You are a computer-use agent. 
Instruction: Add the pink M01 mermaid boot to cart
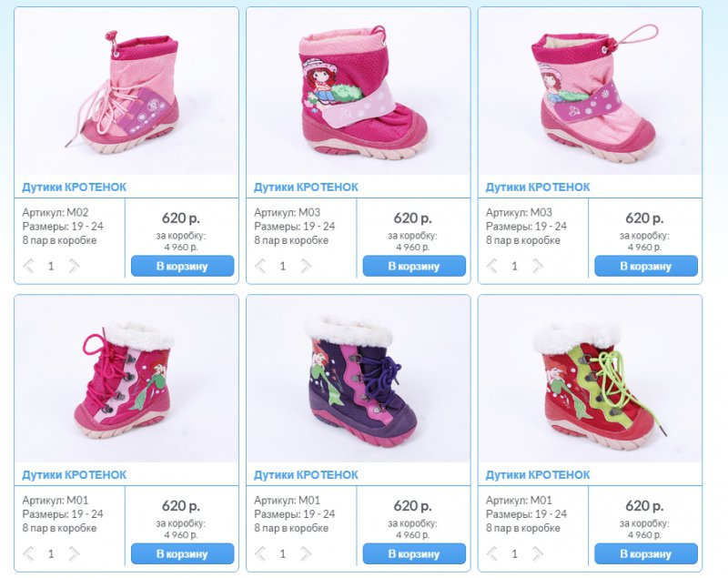[183, 553]
